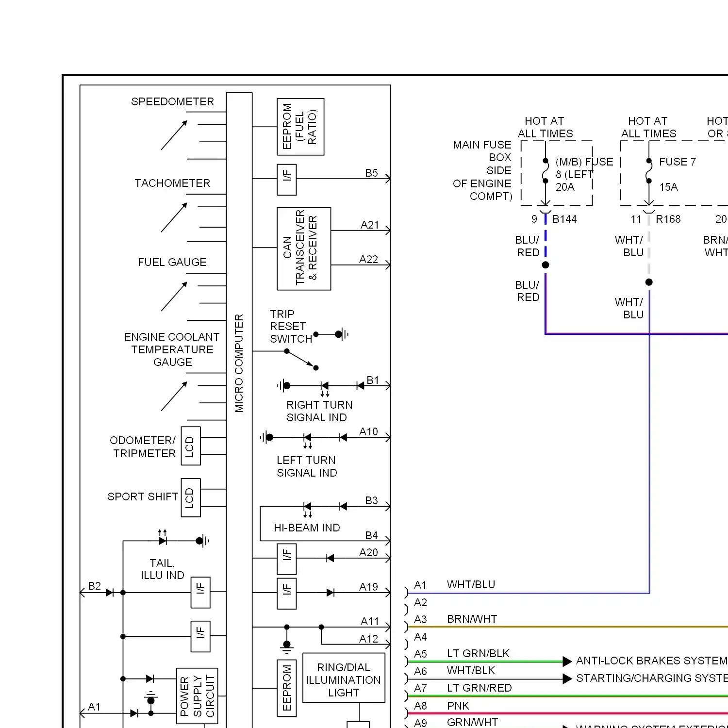Click the RIGHT TURN SIGNAL IND label
Screen dimensions: 728x728
[x=319, y=411]
